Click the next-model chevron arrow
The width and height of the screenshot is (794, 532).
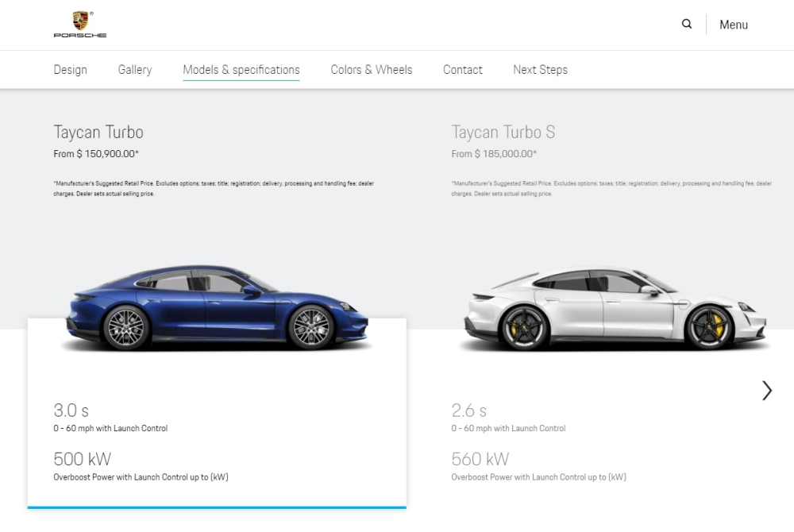[767, 391]
